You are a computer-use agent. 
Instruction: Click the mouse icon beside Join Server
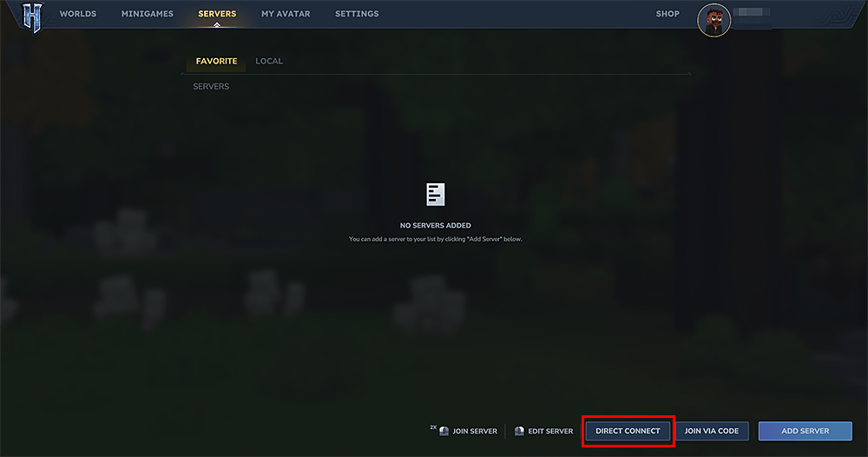point(444,431)
